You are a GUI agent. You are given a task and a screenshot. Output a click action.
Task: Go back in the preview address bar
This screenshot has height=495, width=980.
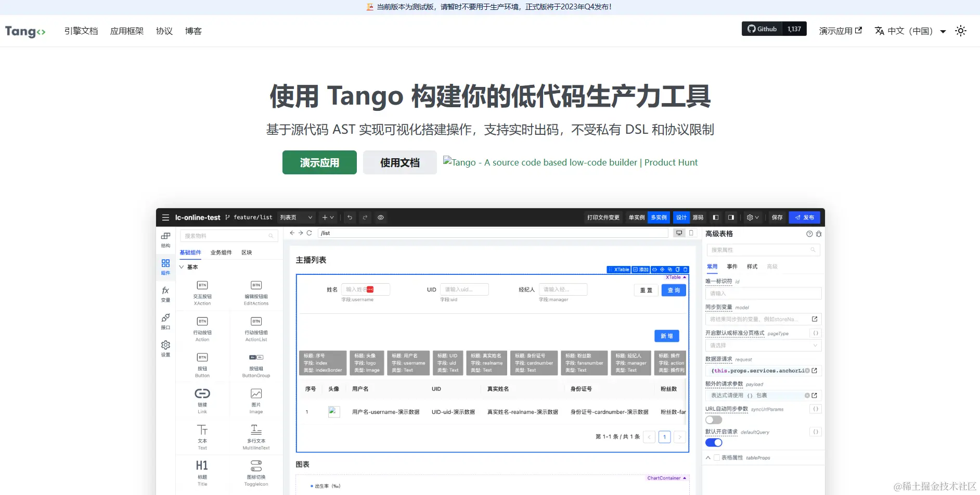tap(292, 233)
